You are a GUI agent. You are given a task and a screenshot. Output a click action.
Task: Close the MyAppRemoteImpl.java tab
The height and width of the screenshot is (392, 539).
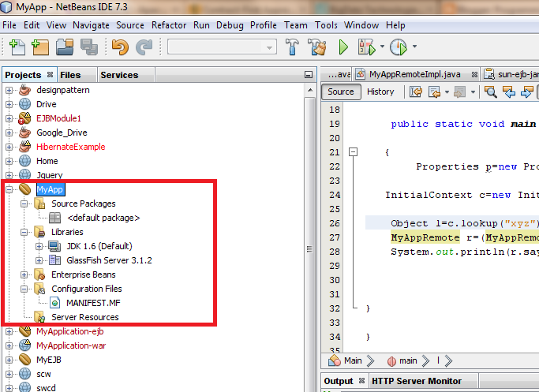point(474,75)
